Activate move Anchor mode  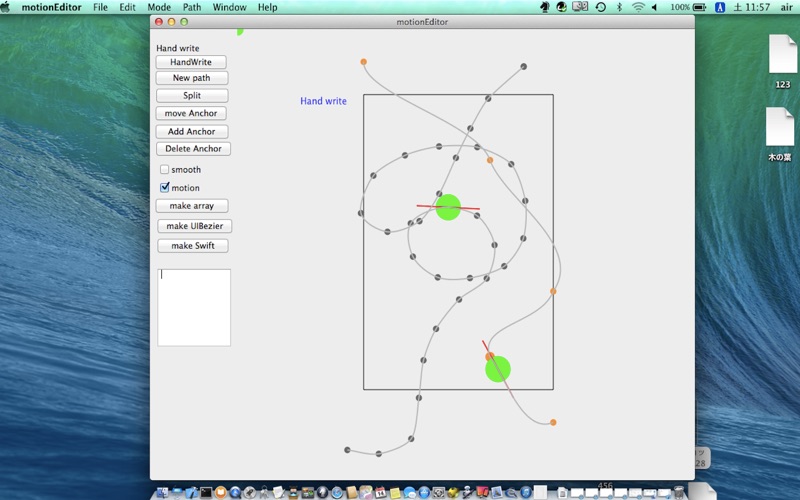191,113
